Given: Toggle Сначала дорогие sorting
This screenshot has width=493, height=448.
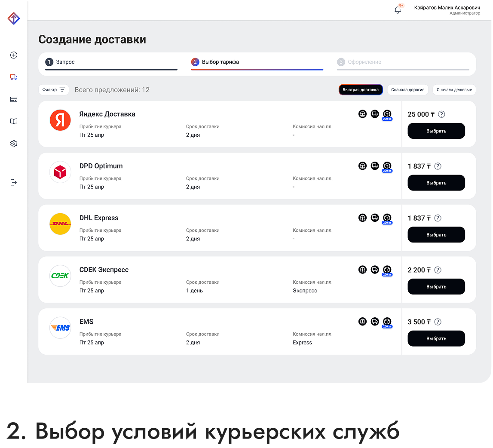Looking at the screenshot, I should click(408, 90).
